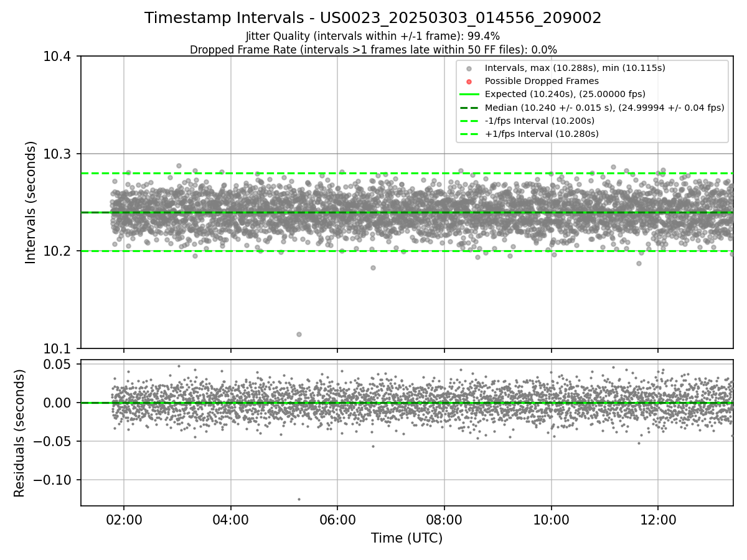Click the isolated interval point near 10.18s after 06:30

pos(373,268)
